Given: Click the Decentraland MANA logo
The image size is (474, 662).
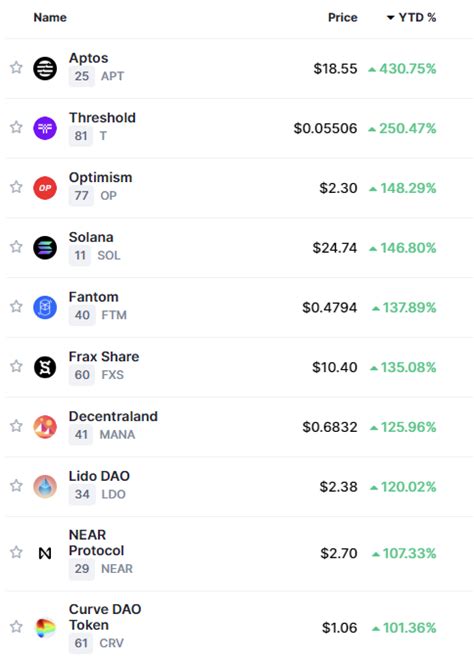Looking at the screenshot, I should [x=45, y=426].
